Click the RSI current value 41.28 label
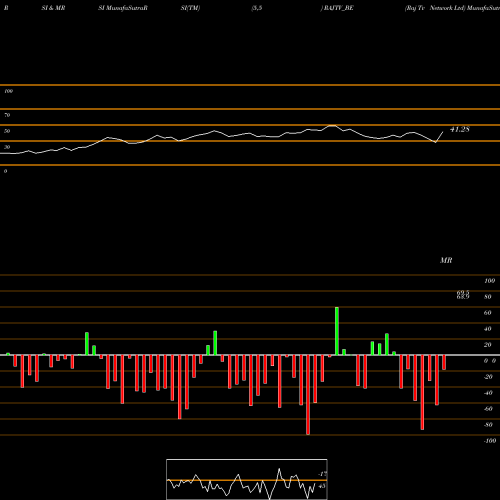This screenshot has height=500, width=500. click(x=460, y=129)
